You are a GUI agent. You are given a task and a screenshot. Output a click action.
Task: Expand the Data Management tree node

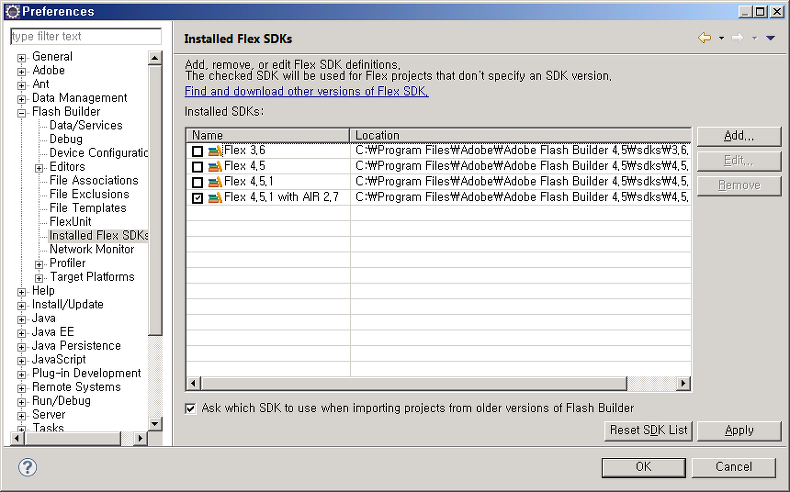click(x=22, y=99)
